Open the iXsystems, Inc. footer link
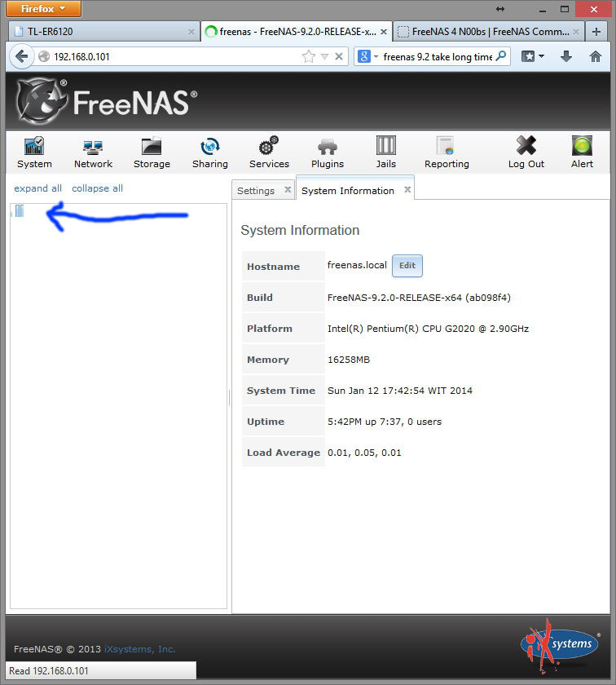The image size is (616, 685). point(139,649)
